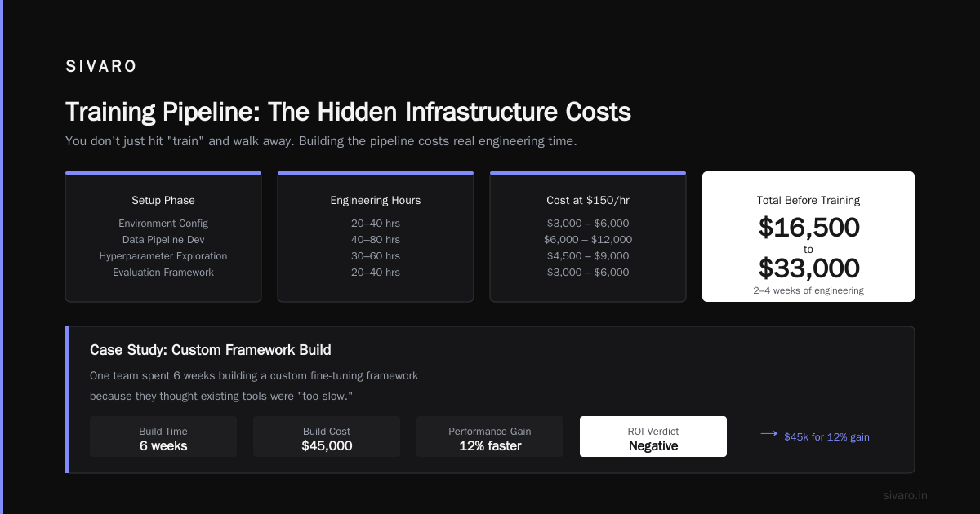Open the sivaro.in link
Viewport: 980px width, 514px height.
(905, 495)
